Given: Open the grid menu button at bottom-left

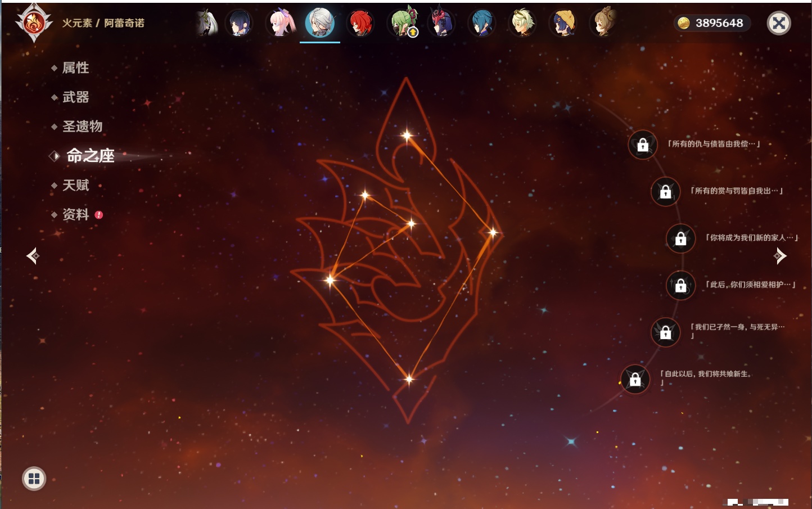Looking at the screenshot, I should (34, 479).
